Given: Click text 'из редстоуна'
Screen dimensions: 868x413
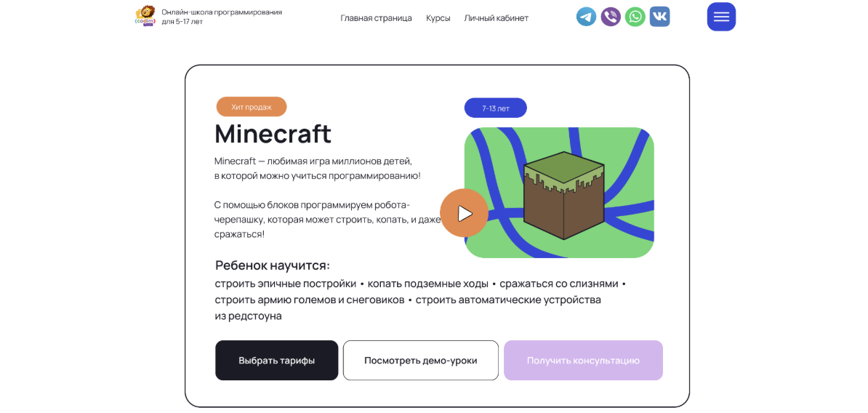Looking at the screenshot, I should [x=249, y=317].
